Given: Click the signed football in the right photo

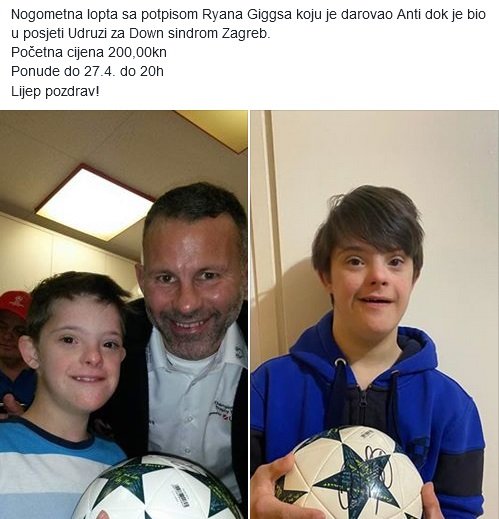Looking at the screenshot, I should [x=351, y=473].
